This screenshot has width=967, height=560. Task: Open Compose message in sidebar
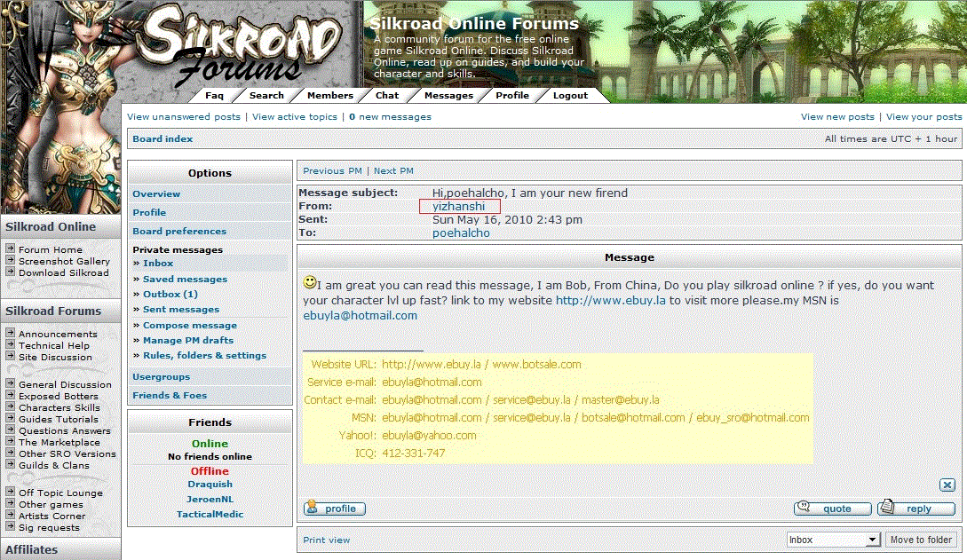189,325
